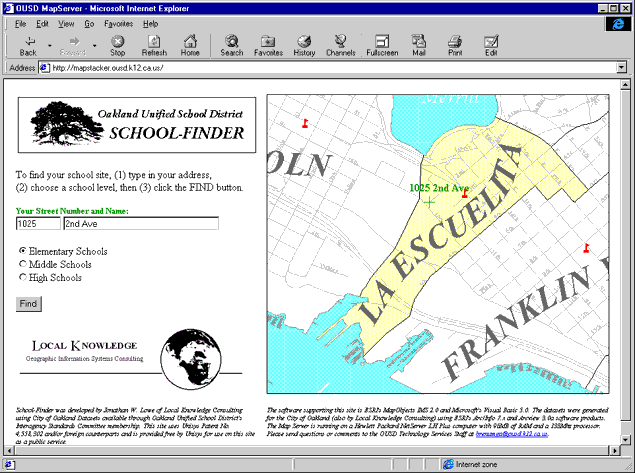The image size is (635, 473).
Task: Open the View menu
Action: [66, 24]
